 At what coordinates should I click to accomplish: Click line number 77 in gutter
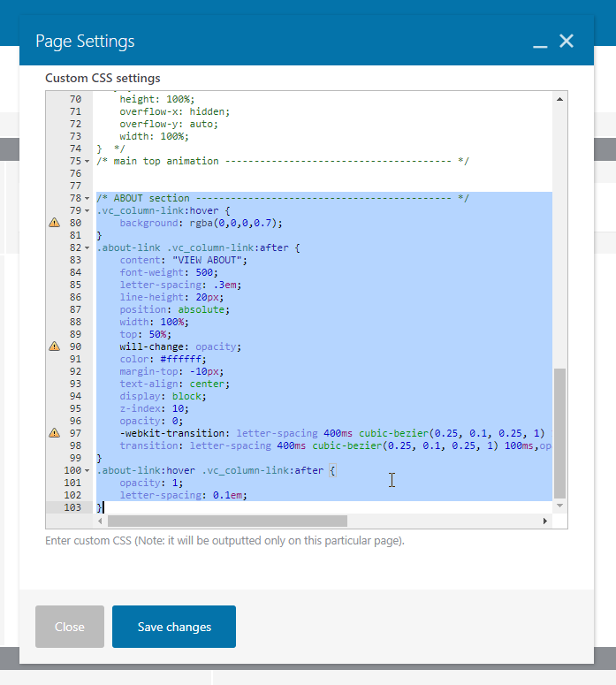(76, 186)
